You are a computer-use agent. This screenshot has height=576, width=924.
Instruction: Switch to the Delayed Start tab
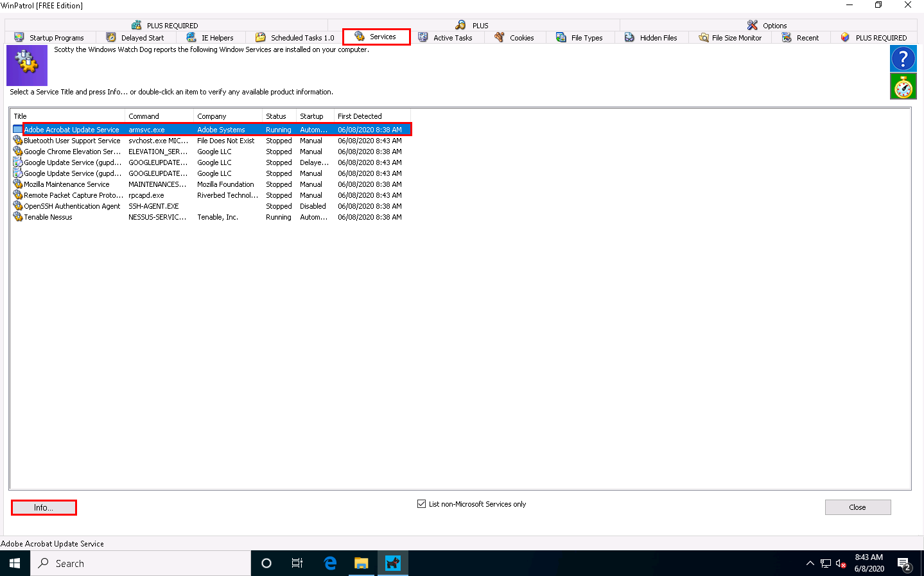(x=135, y=38)
